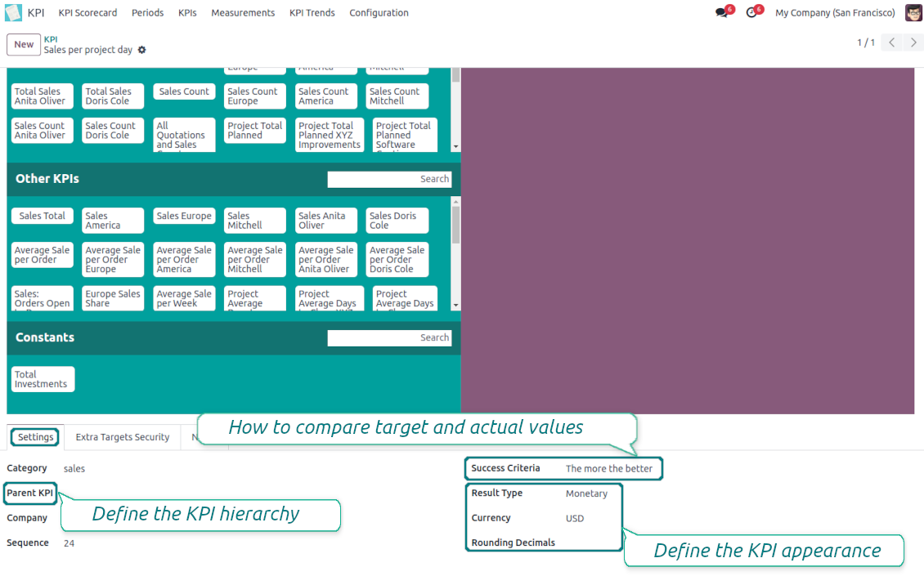Click the Constants search field
This screenshot has width=924, height=585.
pos(389,337)
